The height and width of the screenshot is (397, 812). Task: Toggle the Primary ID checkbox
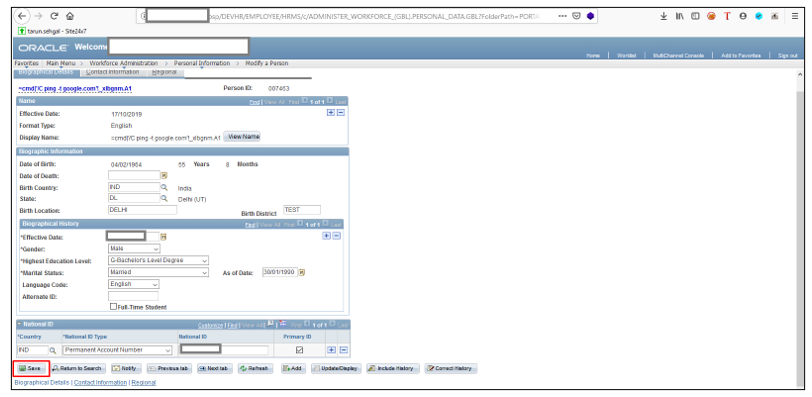(x=299, y=350)
